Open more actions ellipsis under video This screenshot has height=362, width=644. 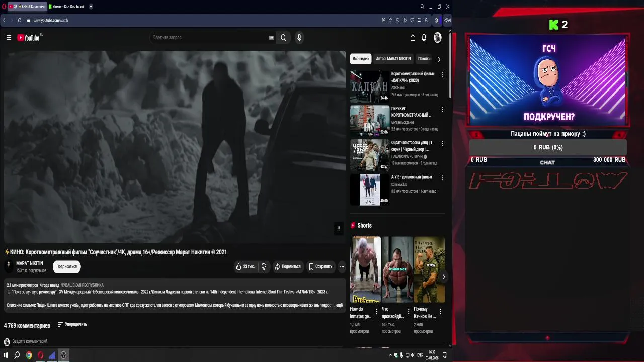pos(342,267)
